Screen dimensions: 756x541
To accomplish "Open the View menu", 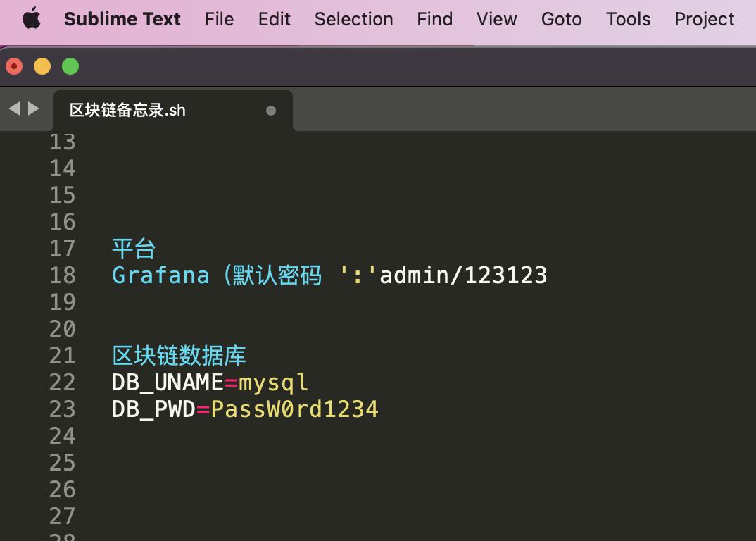I will [x=496, y=19].
